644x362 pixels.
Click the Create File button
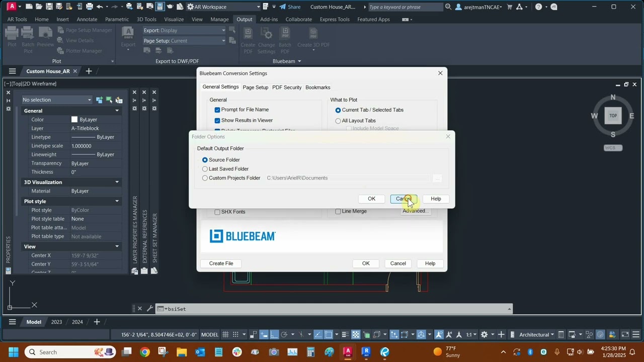point(221,263)
